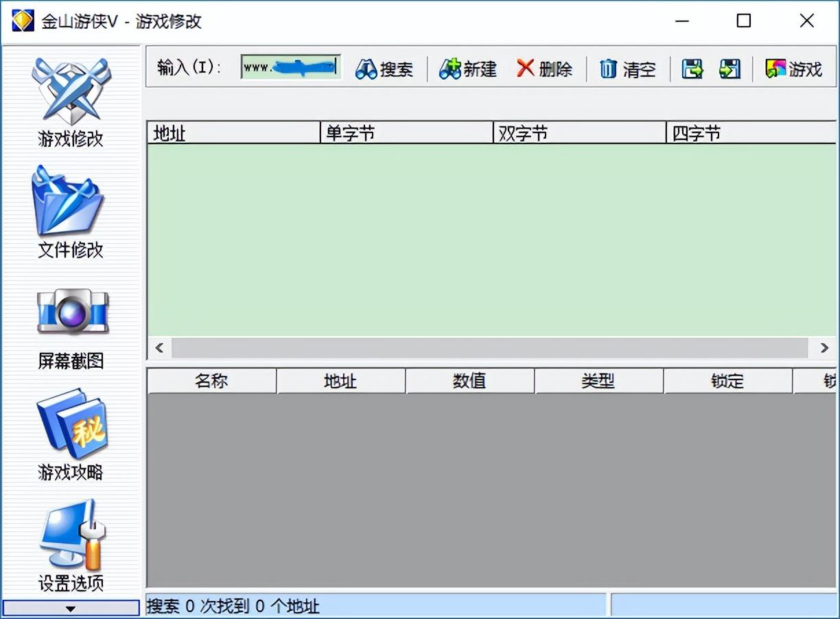Click the 新建 toolbar button
This screenshot has height=619, width=840.
(468, 69)
